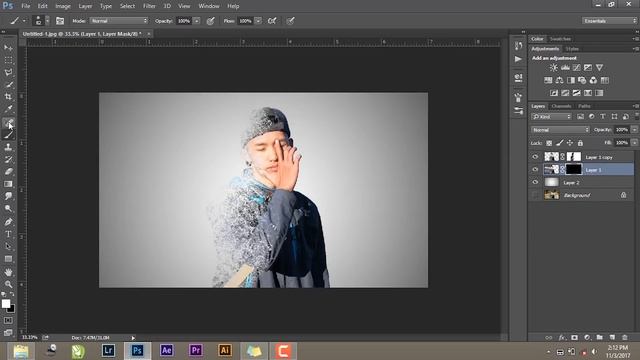The image size is (640, 360).
Task: Show the Background layer
Action: coord(535,195)
